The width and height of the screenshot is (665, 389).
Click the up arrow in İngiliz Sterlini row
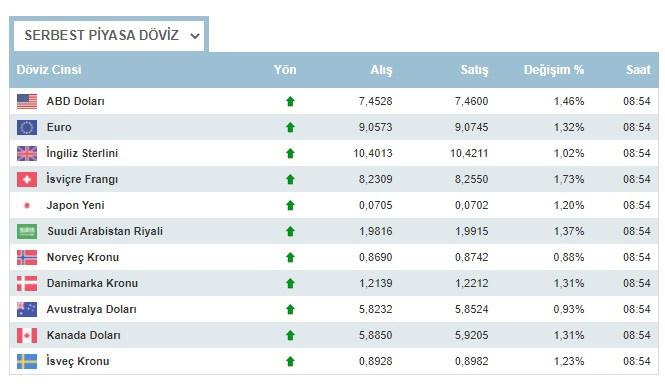[290, 154]
